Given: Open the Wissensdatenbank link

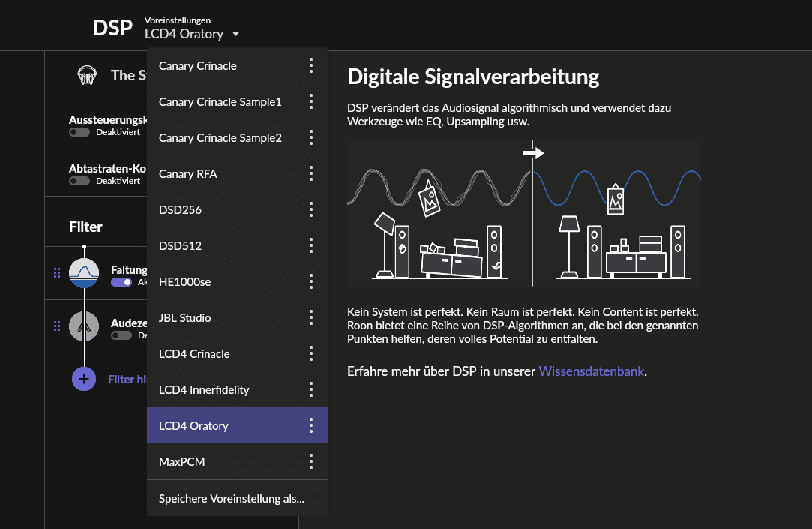Looking at the screenshot, I should 591,371.
